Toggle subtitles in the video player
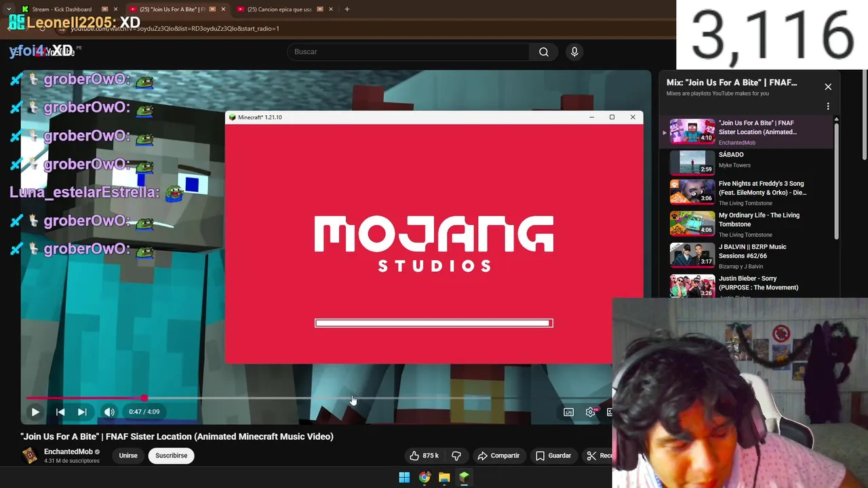 point(568,412)
